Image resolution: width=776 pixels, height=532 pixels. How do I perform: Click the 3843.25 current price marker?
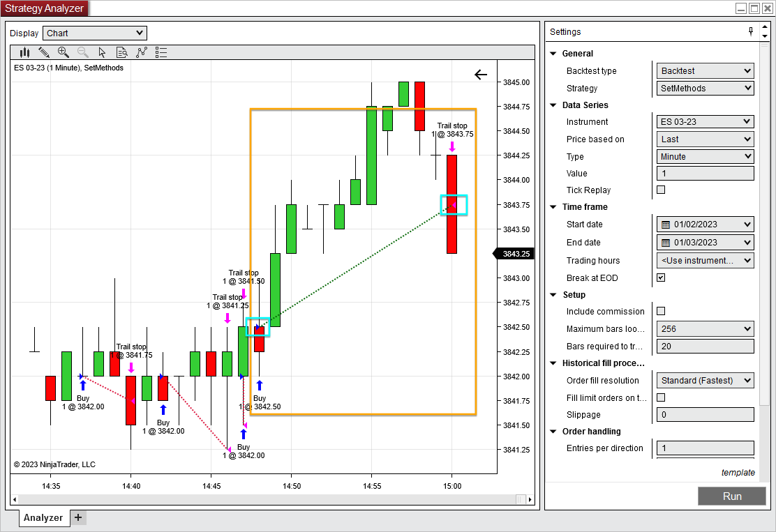513,254
